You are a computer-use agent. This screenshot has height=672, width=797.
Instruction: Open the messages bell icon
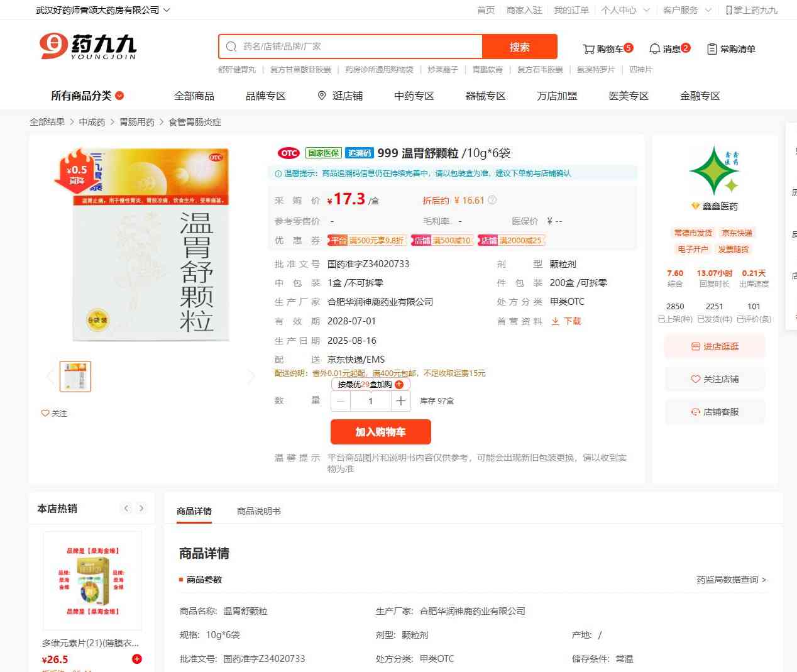(x=654, y=49)
